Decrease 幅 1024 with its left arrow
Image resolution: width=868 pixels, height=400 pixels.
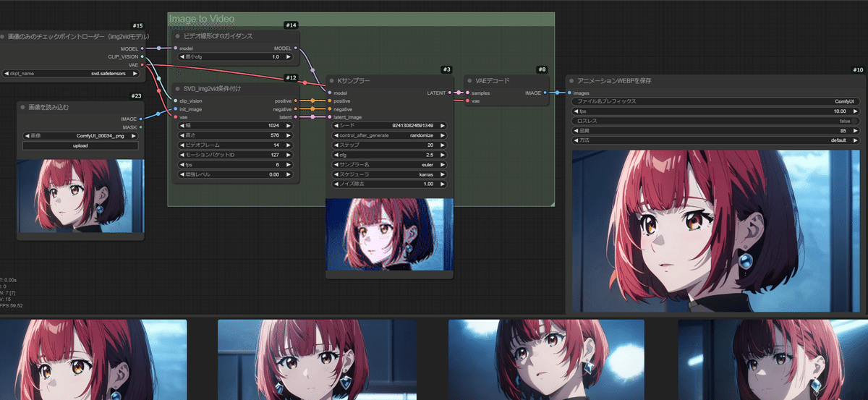coord(182,125)
